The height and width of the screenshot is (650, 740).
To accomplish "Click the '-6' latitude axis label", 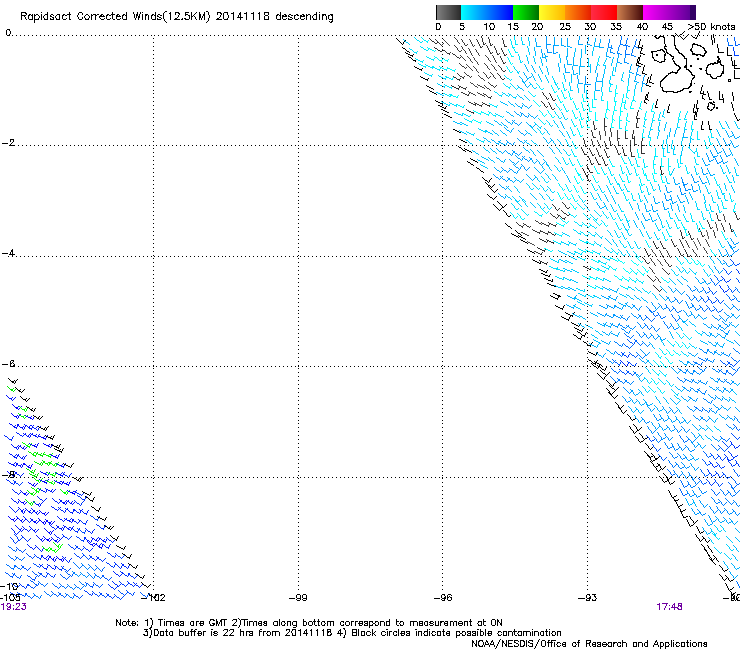I will click(x=8, y=363).
